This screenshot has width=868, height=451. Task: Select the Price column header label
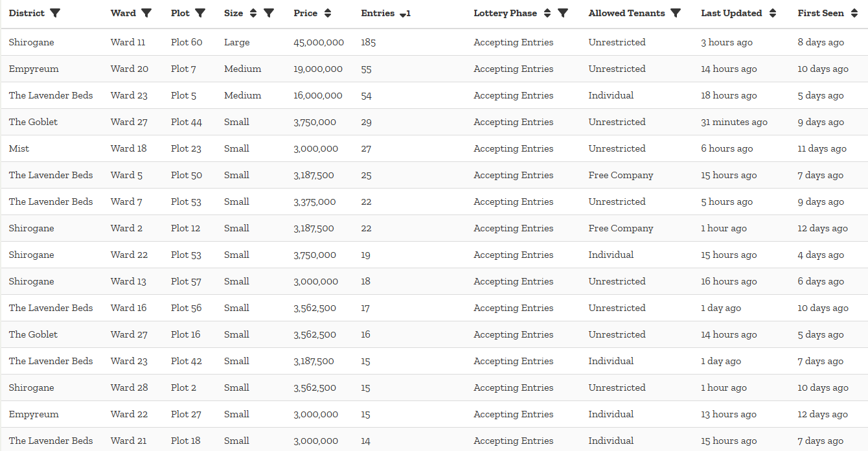coord(306,13)
